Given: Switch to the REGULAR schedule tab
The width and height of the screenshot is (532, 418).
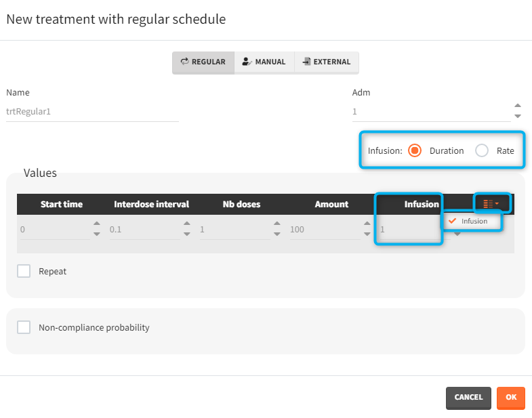Looking at the screenshot, I should click(x=203, y=62).
